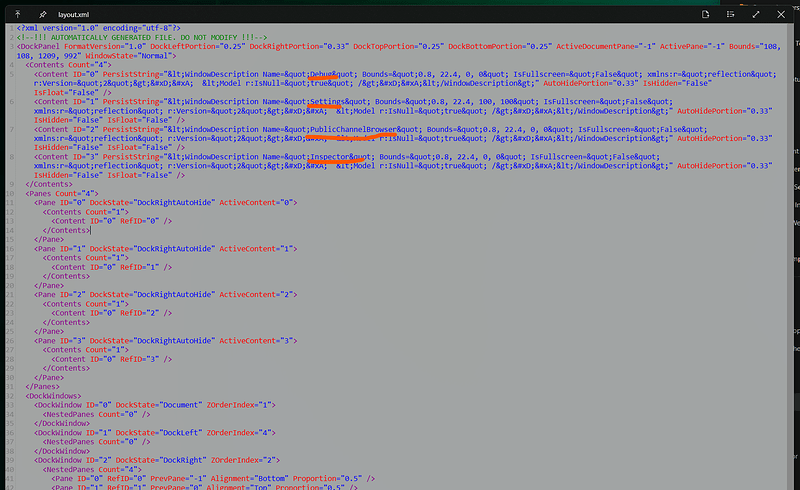
Task: Click the up-arrow icon left of the pin
Action: pyautogui.click(x=19, y=15)
